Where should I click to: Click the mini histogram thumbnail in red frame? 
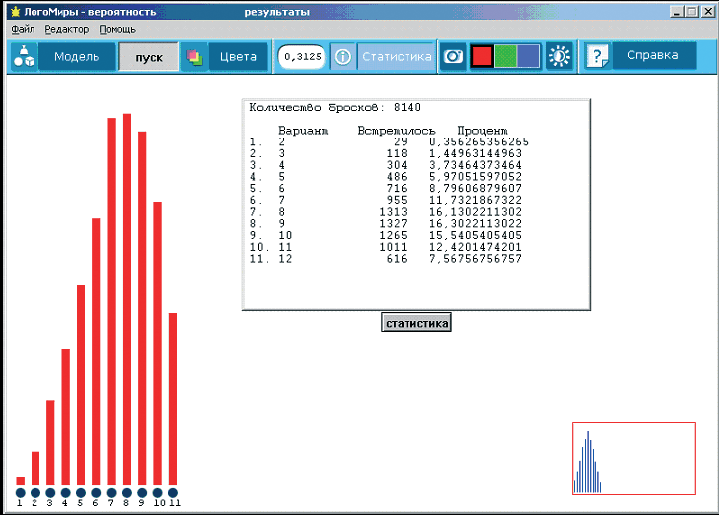[x=633, y=458]
